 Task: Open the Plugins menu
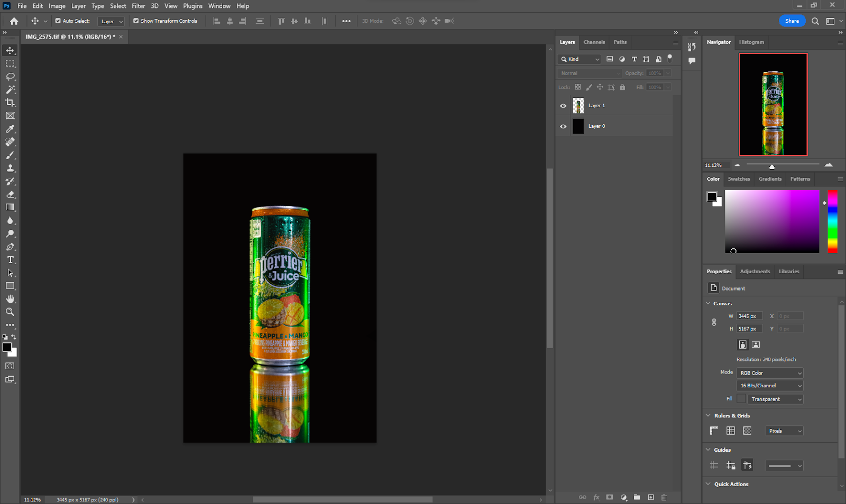[193, 6]
